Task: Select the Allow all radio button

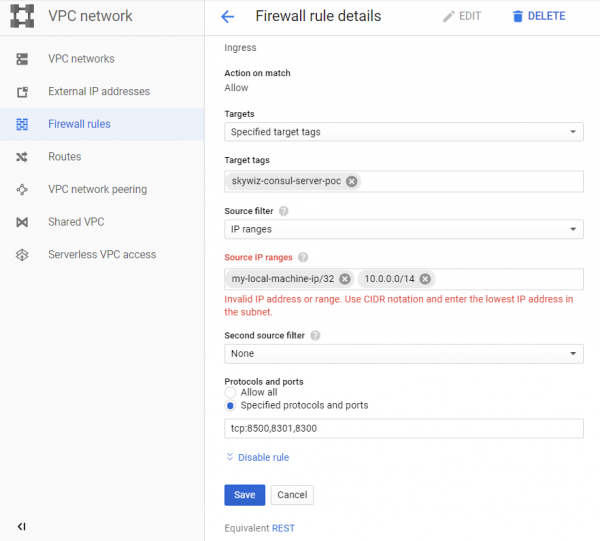Action: [231, 393]
